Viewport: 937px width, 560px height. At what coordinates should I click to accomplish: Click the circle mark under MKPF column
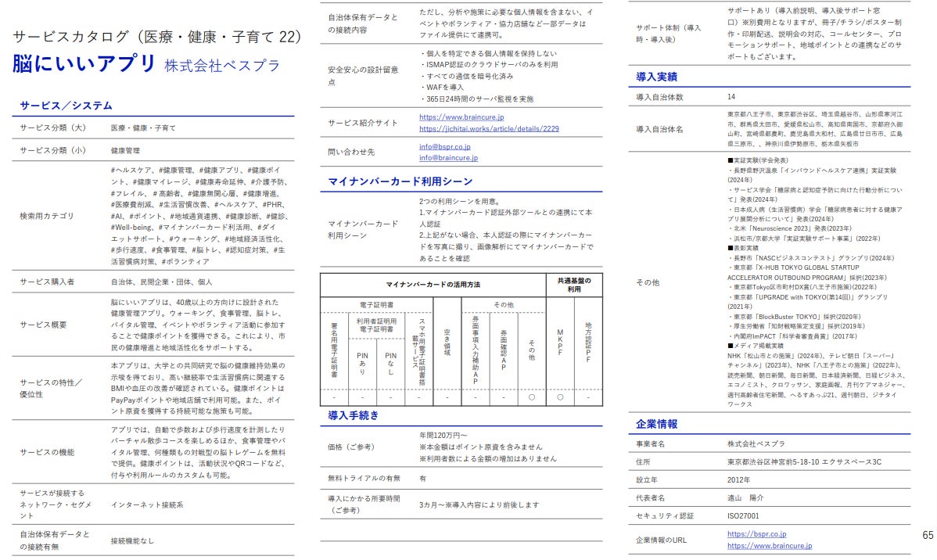tap(560, 397)
